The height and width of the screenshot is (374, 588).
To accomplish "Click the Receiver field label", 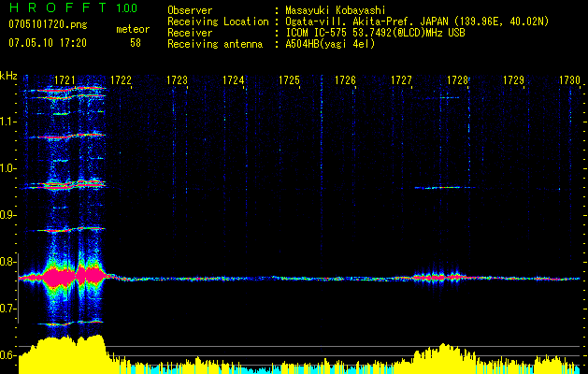I will [190, 33].
